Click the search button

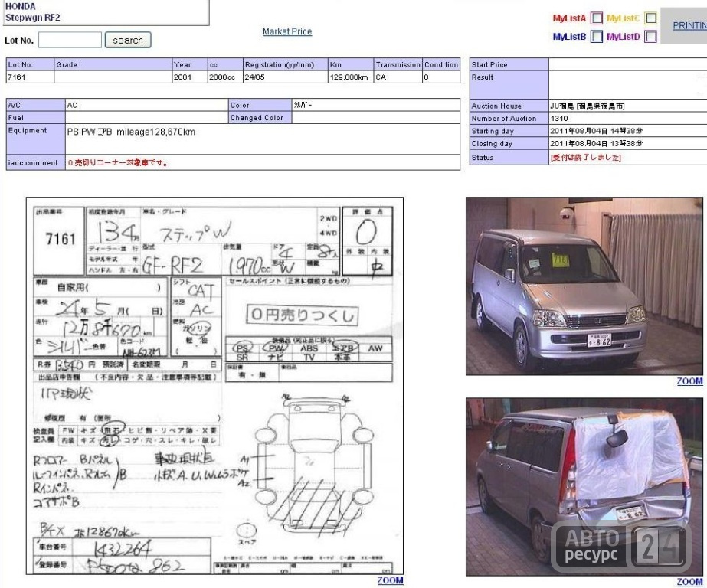(128, 40)
